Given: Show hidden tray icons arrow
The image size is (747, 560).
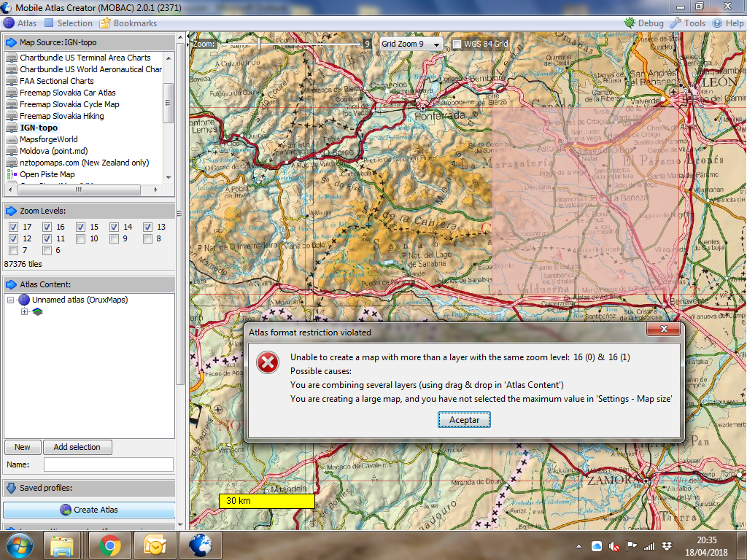Looking at the screenshot, I should pos(578,546).
